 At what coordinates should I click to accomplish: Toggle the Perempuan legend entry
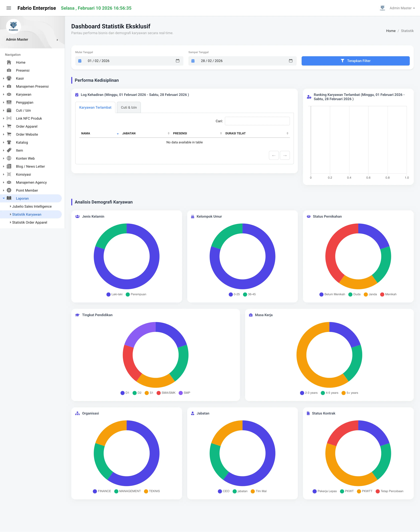tap(136, 294)
